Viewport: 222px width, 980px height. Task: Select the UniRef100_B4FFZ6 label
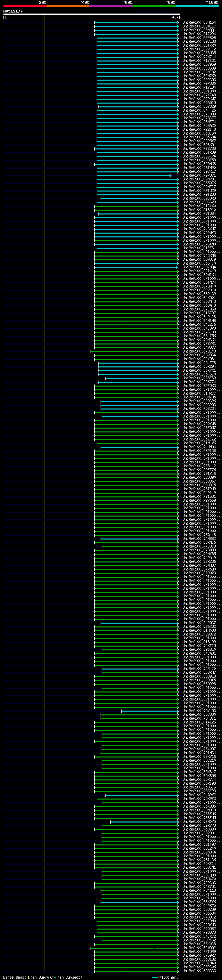pyautogui.click(x=199, y=110)
